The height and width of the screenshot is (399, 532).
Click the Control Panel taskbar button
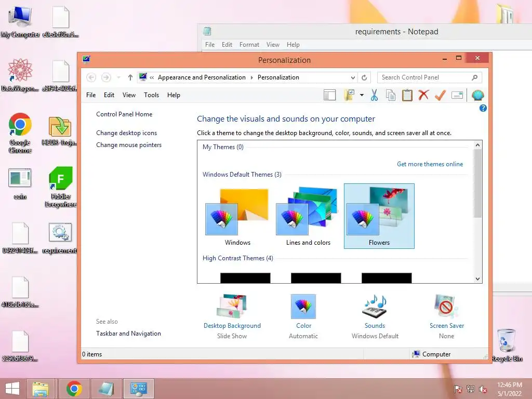tap(138, 389)
